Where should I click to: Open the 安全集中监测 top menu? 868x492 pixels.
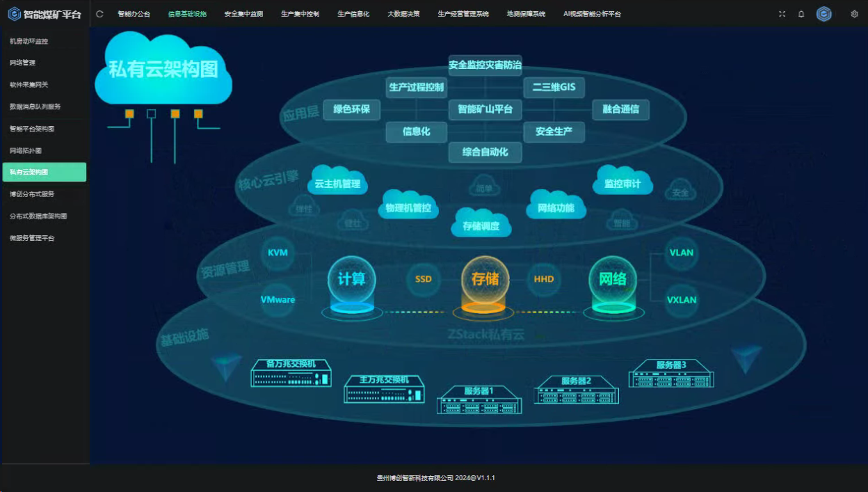[x=243, y=14]
